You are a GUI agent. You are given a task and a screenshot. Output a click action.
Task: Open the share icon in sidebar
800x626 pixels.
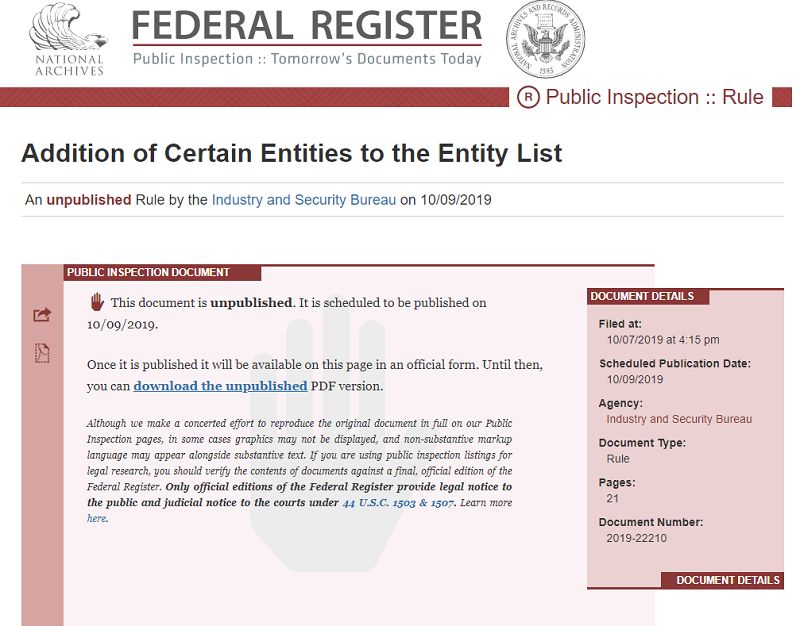tap(42, 315)
